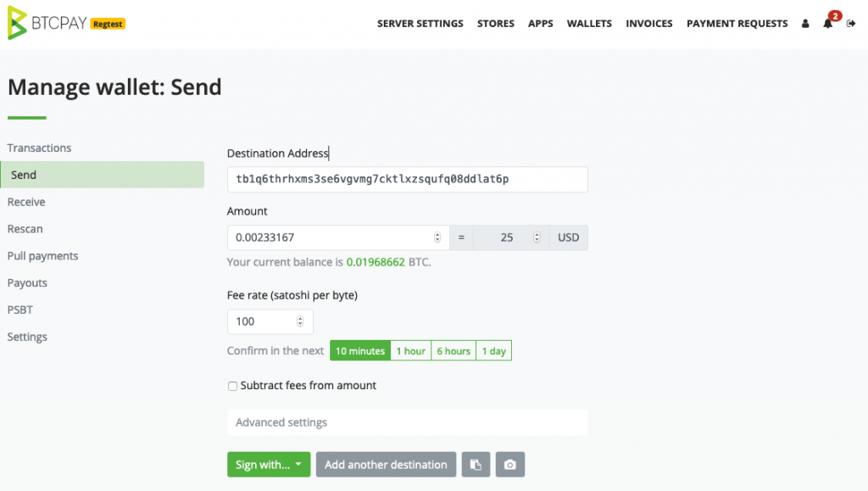
Task: Click the BTCPay logo icon
Action: (x=17, y=23)
